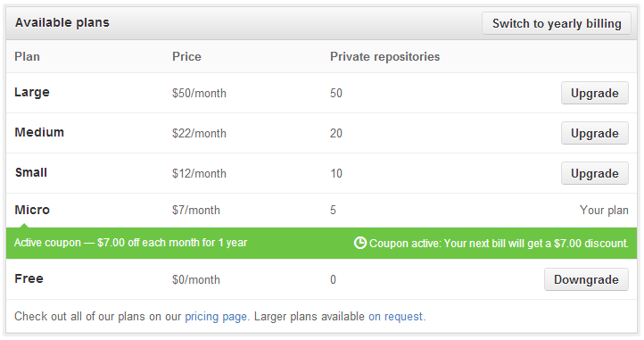The image size is (644, 340).
Task: Open the pricing page link
Action: pyautogui.click(x=216, y=317)
